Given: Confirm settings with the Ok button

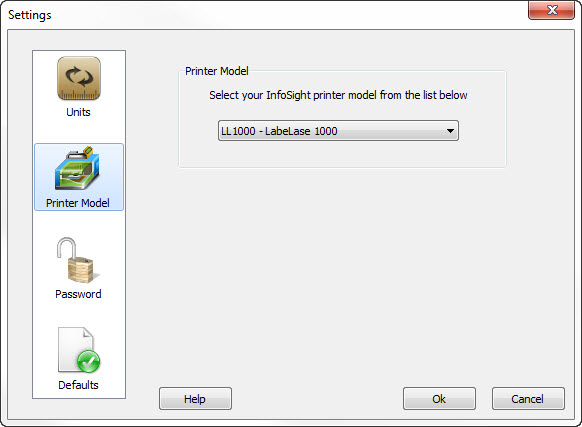Looking at the screenshot, I should [x=439, y=399].
